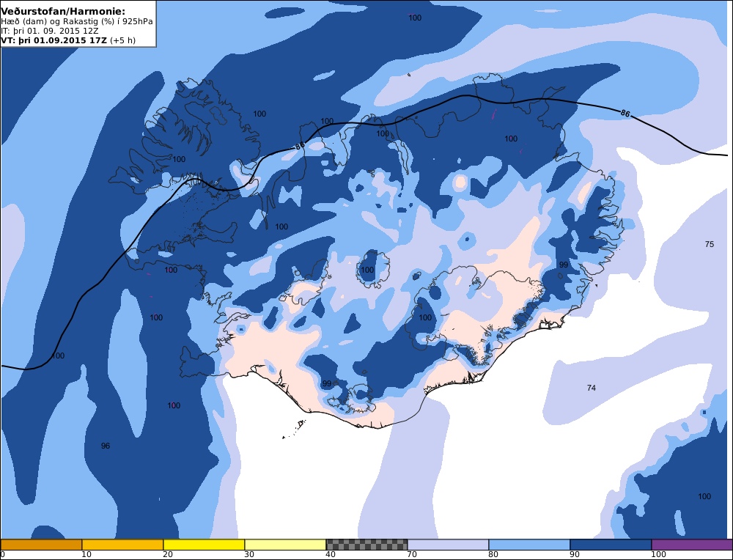Image resolution: width=733 pixels, height=560 pixels.
Task: Click the "75" humidity value on the map
Action: coord(709,244)
